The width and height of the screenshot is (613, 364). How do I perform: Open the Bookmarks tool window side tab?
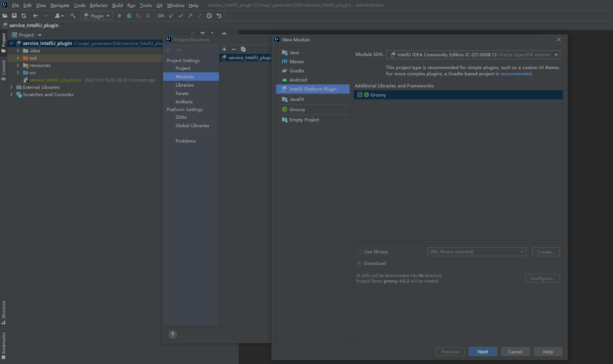tap(4, 346)
